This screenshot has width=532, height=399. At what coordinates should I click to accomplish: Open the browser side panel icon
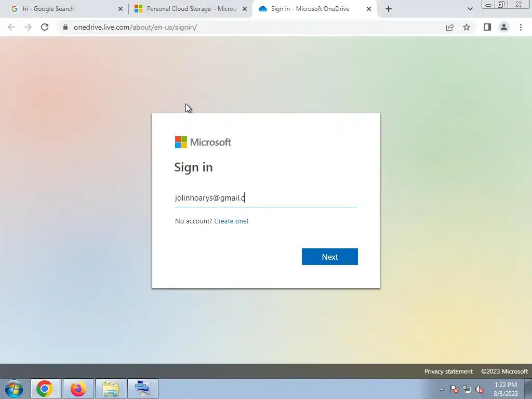tap(487, 27)
